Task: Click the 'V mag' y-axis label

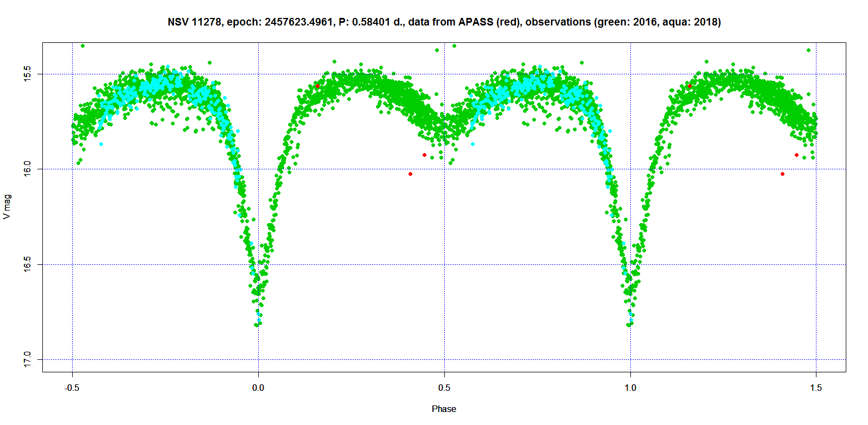Action: pyautogui.click(x=7, y=207)
